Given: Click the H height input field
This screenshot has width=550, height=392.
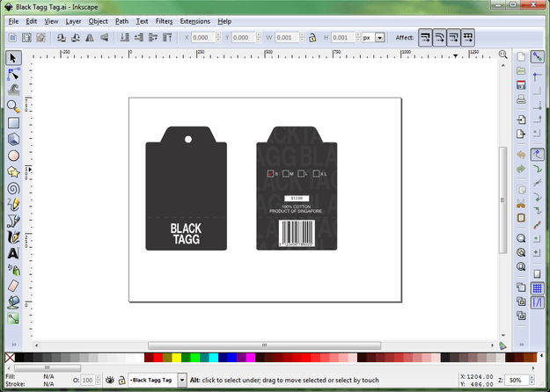Looking at the screenshot, I should coord(342,38).
